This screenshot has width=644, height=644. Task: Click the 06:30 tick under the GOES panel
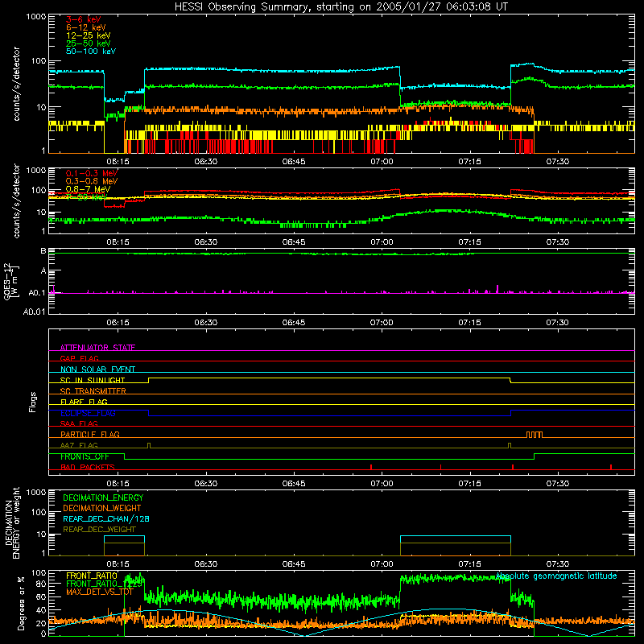click(x=206, y=323)
